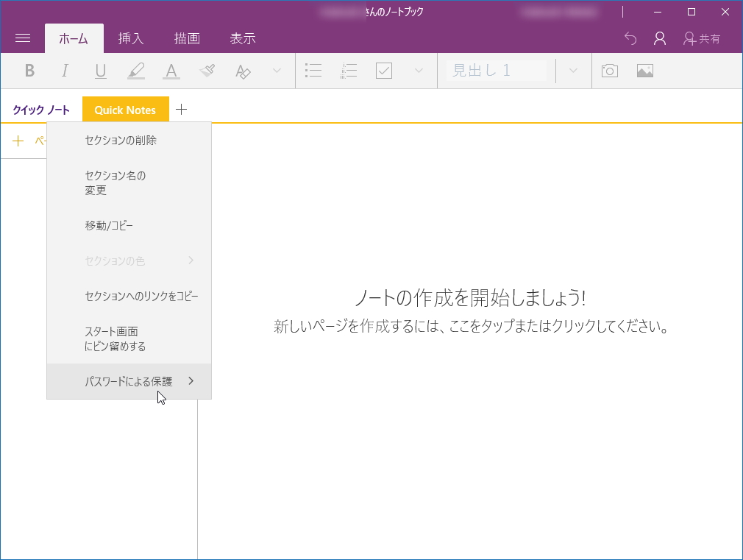
Task: Apply bold formatting
Action: click(29, 71)
